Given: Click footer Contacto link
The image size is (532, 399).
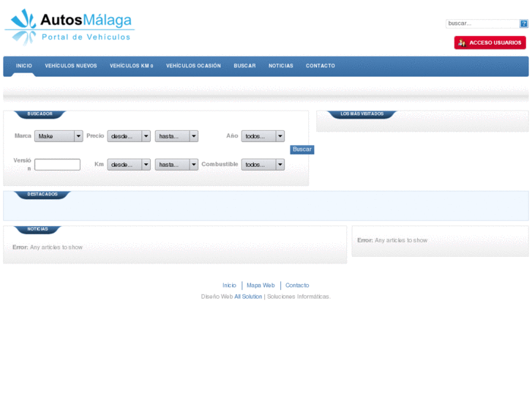Looking at the screenshot, I should click(x=297, y=286).
